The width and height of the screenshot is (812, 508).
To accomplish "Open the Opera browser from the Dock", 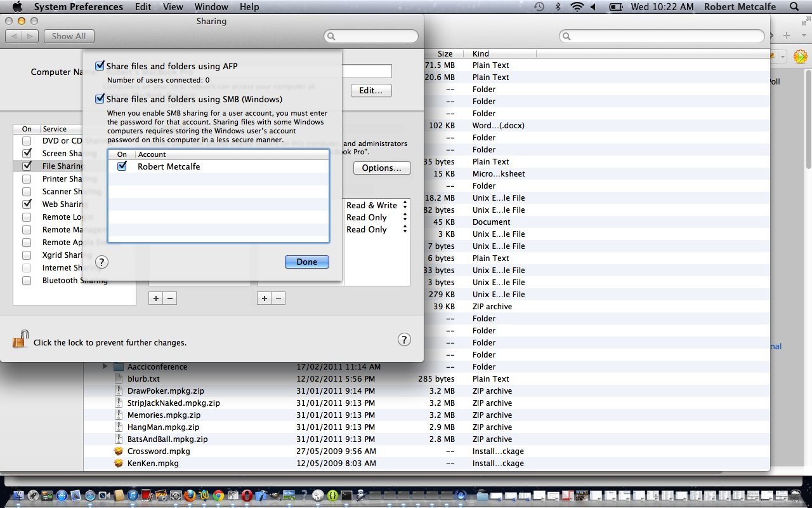I will (247, 495).
